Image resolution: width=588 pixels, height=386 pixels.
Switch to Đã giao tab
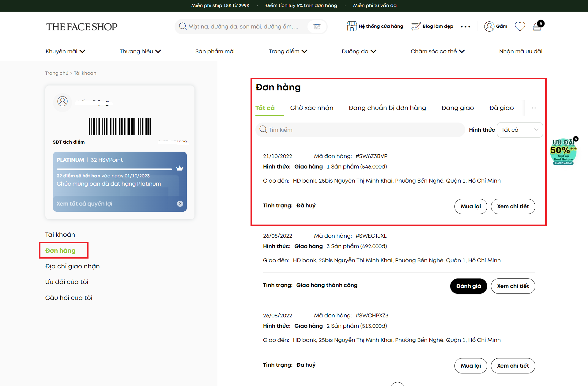coord(502,108)
